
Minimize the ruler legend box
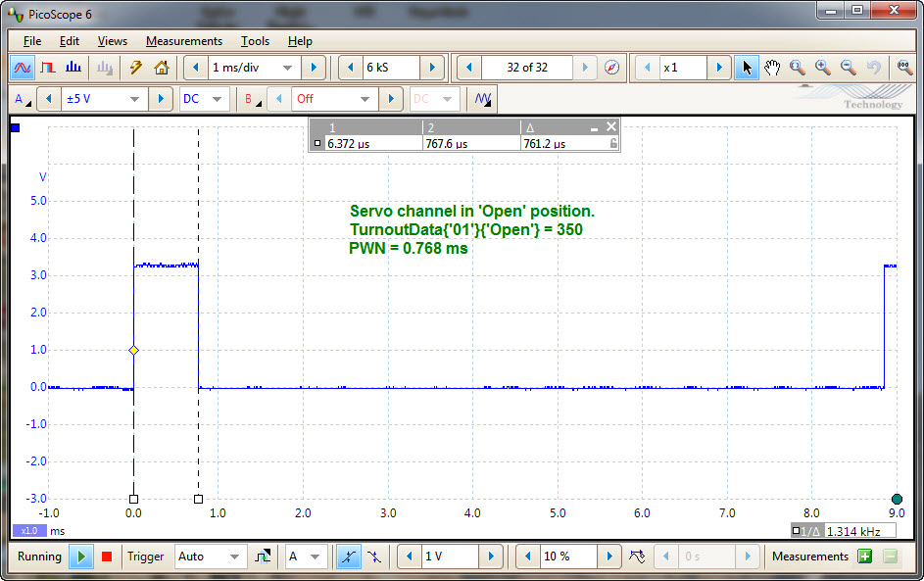(x=594, y=128)
